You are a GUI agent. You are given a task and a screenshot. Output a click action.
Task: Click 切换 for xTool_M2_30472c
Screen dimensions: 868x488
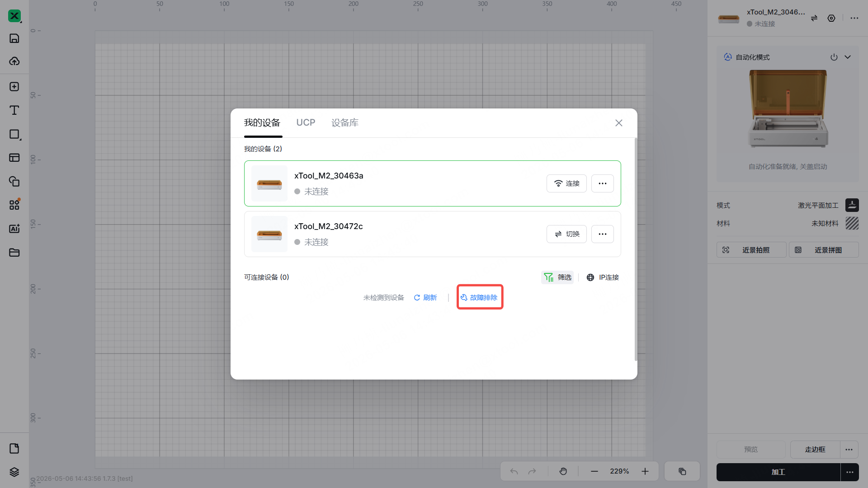[566, 234]
